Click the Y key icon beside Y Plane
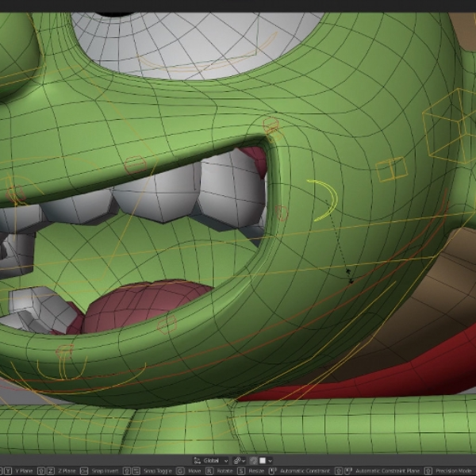This screenshot has height=476, width=476. (x=8, y=471)
